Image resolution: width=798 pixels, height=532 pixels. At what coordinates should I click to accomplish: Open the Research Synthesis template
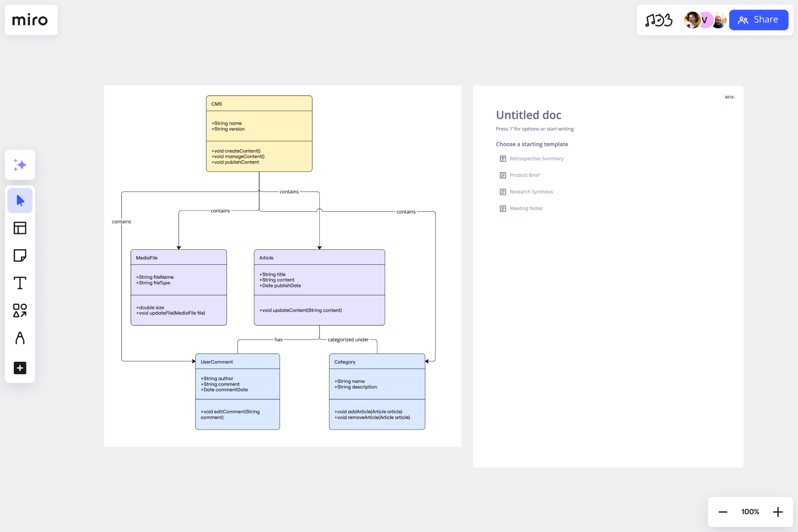[531, 192]
